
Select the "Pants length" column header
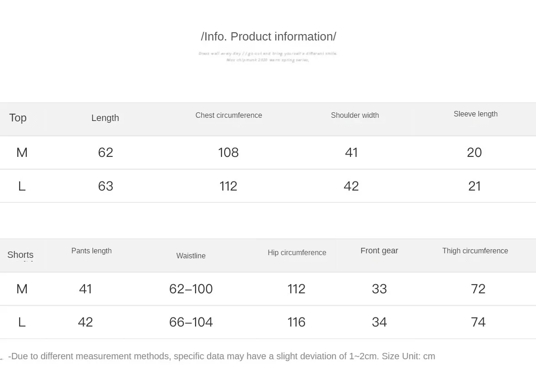(x=91, y=251)
